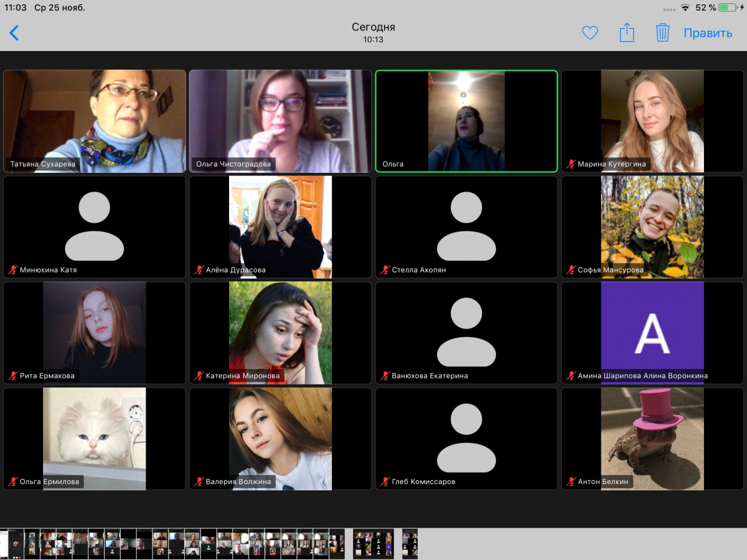Tap the Править edit button
Image resolution: width=747 pixels, height=560 pixels.
pos(708,33)
